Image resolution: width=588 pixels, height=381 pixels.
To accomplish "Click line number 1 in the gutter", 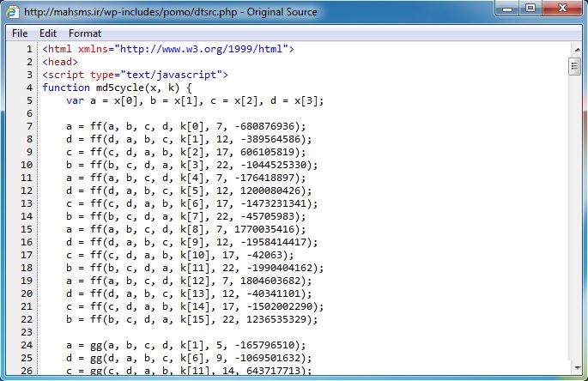I will (x=30, y=50).
